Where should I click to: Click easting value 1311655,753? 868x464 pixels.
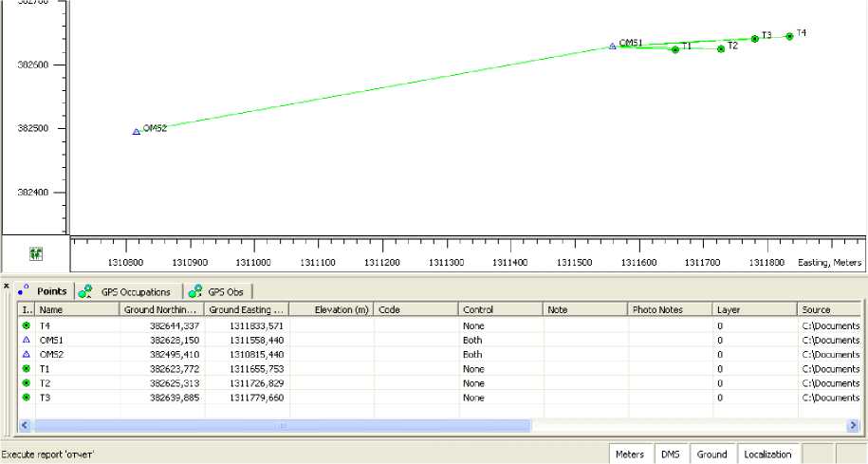pos(256,369)
